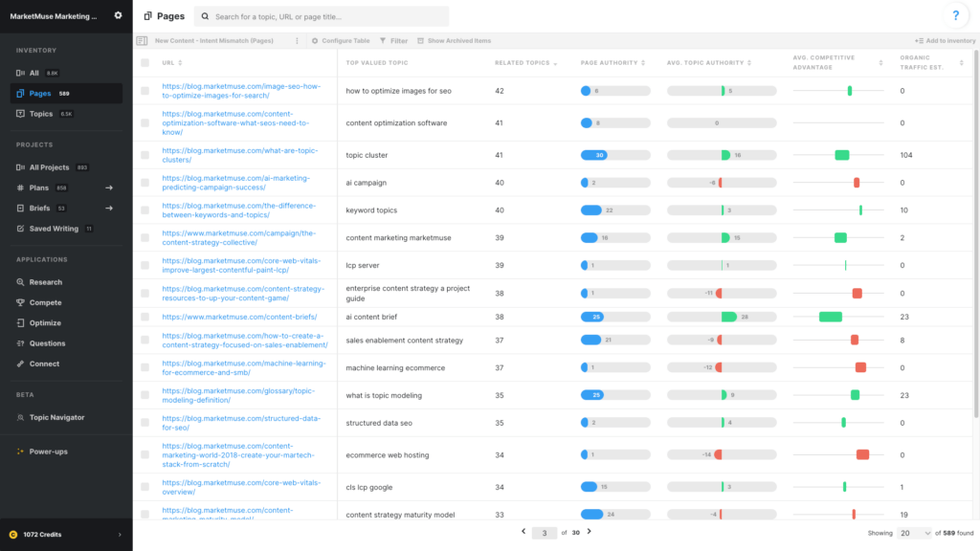Check the ai-marketing-predicting-campaign row checkbox

coord(145,183)
